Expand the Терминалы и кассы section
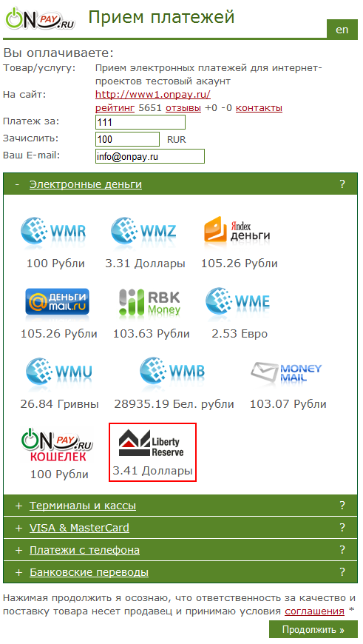Image resolution: width=363 pixels, height=644 pixels. 83,506
